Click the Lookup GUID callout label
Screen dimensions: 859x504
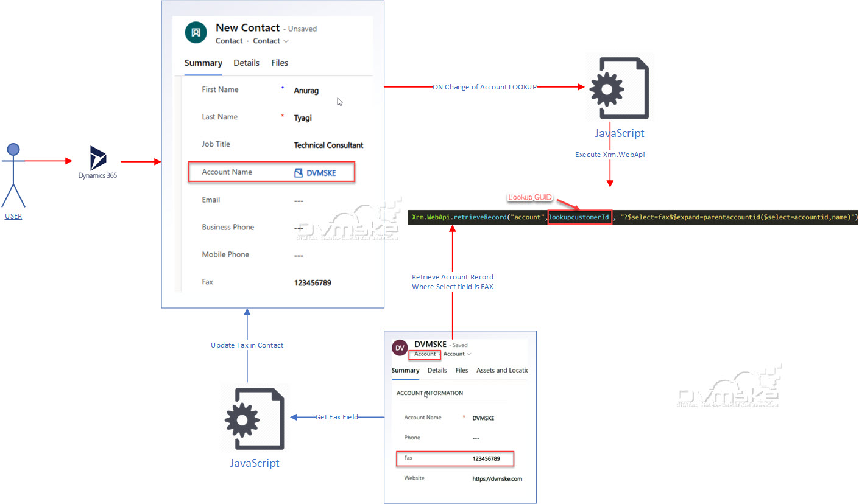tap(530, 197)
